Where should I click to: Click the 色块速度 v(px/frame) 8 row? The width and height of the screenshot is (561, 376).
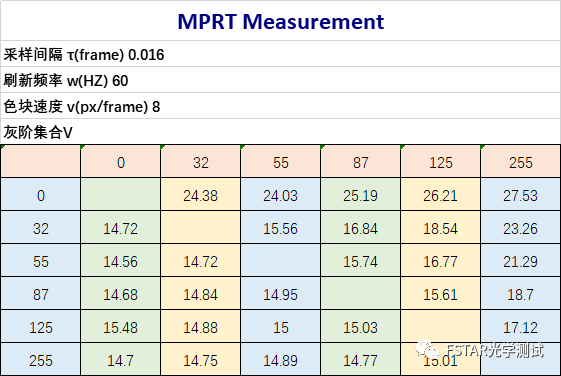click(280, 106)
